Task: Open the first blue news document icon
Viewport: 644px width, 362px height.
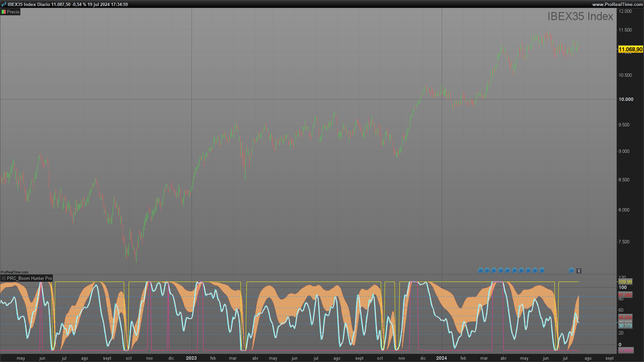Action: click(x=480, y=270)
